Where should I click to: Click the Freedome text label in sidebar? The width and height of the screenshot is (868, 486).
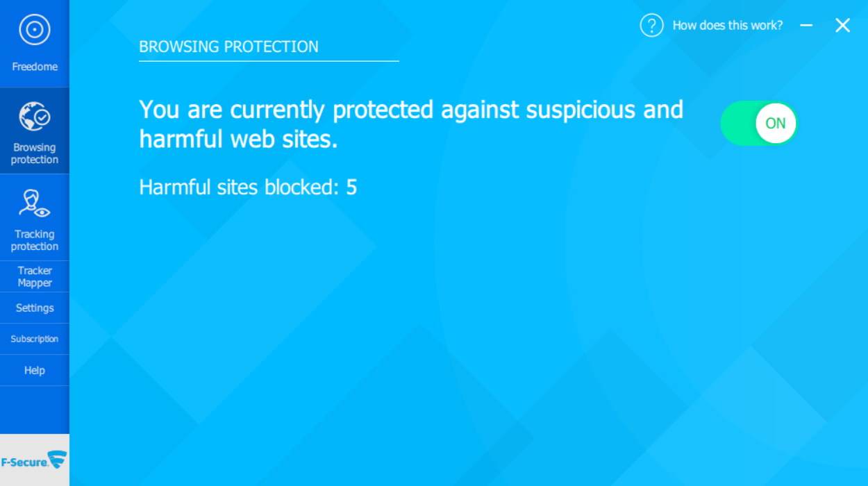point(35,67)
